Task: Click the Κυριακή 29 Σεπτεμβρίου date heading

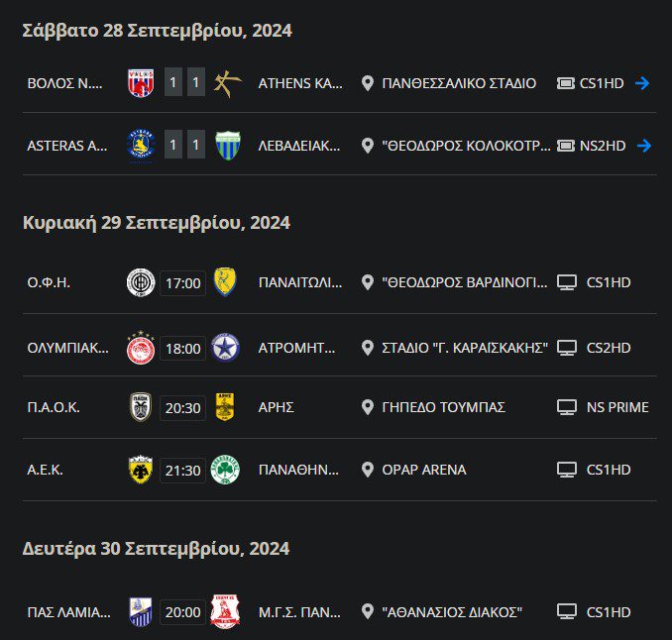Action: point(157,223)
